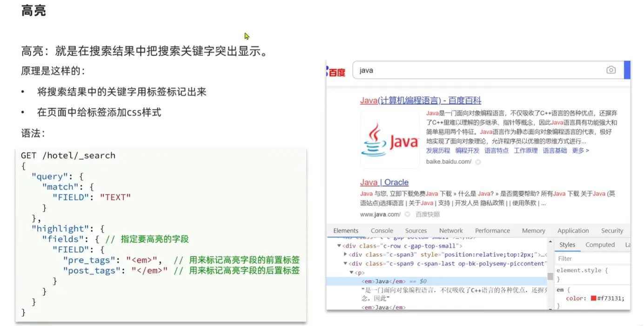
Task: Click the icon next to baike.baidu.com
Action: click(x=478, y=162)
